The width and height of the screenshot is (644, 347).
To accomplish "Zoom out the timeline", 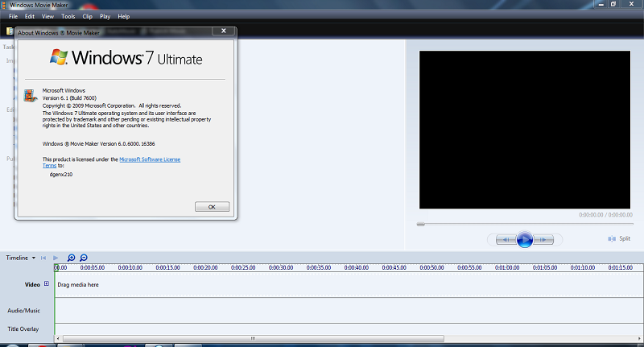I will coord(84,258).
